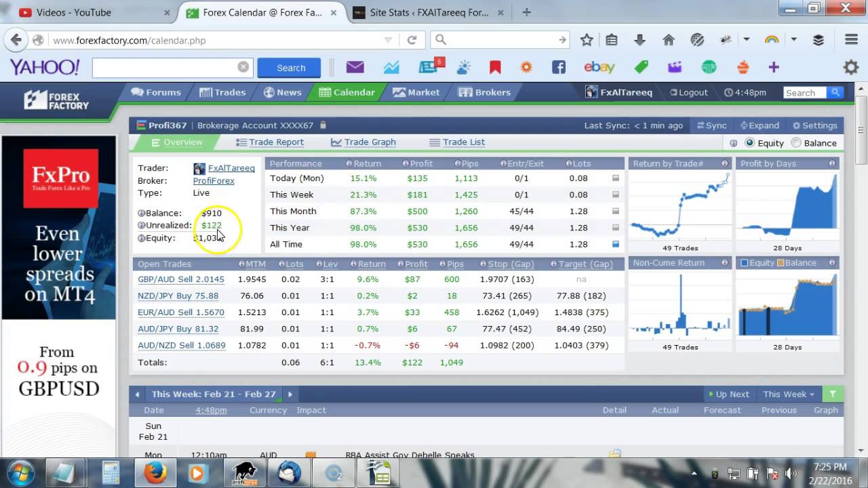Open This Week dropdown in calendar

[x=789, y=394]
